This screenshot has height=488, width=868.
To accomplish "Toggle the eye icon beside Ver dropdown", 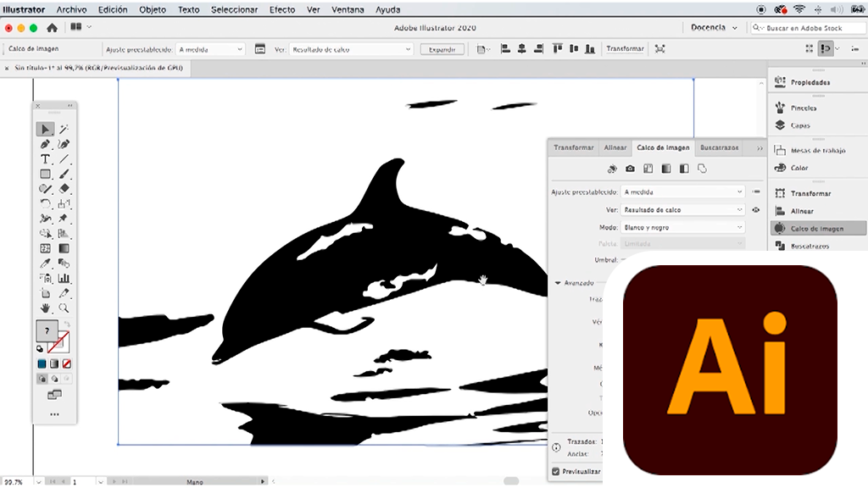I will click(x=755, y=209).
